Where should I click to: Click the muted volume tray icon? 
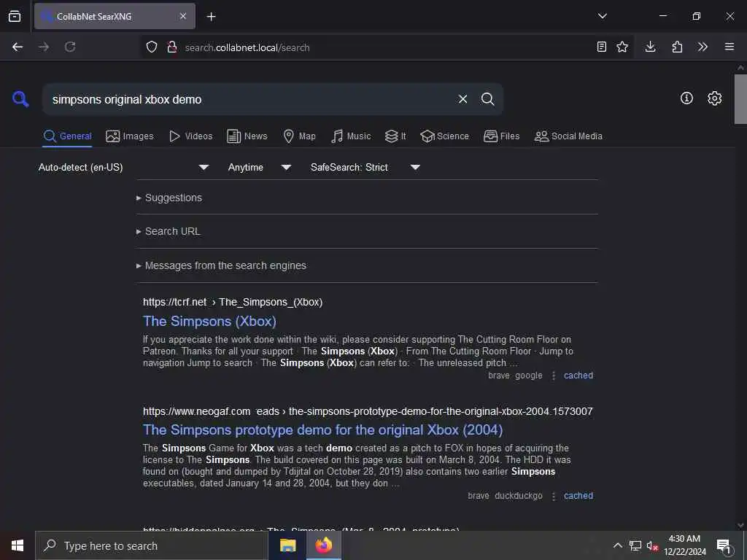click(652, 545)
